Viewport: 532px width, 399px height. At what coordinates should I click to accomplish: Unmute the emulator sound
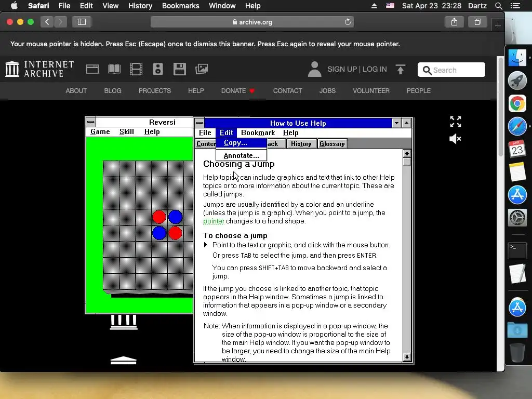click(455, 139)
